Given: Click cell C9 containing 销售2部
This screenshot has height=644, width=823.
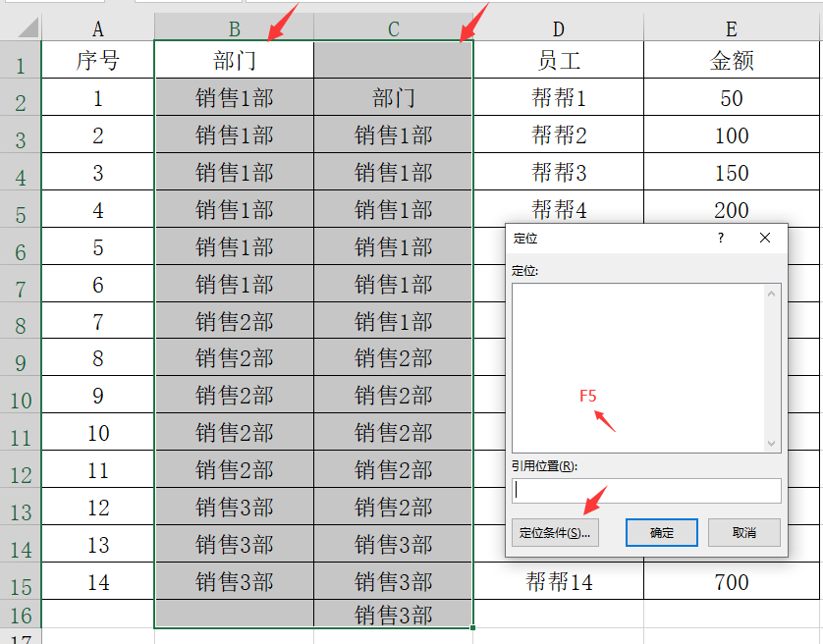Looking at the screenshot, I should coord(393,357).
